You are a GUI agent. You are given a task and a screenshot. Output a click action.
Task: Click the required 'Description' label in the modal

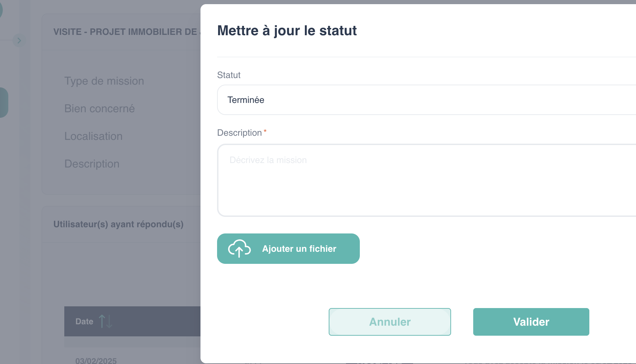(240, 133)
